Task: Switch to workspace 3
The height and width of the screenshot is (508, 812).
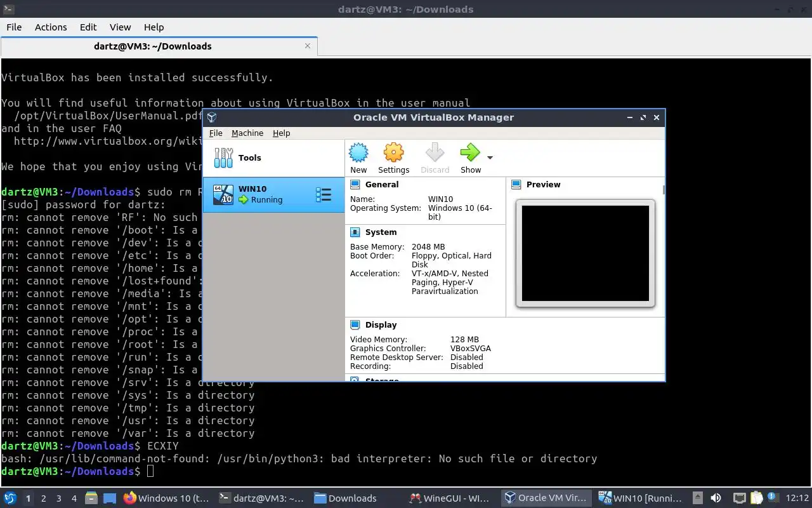Action: pos(59,498)
